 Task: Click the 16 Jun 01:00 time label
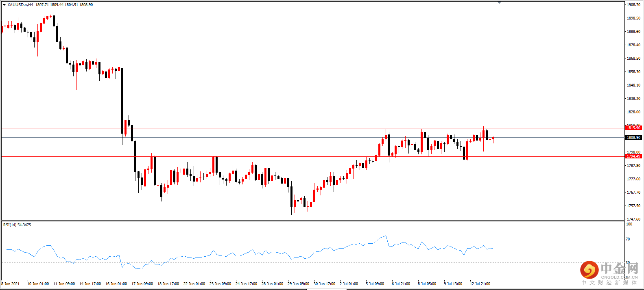116,284
